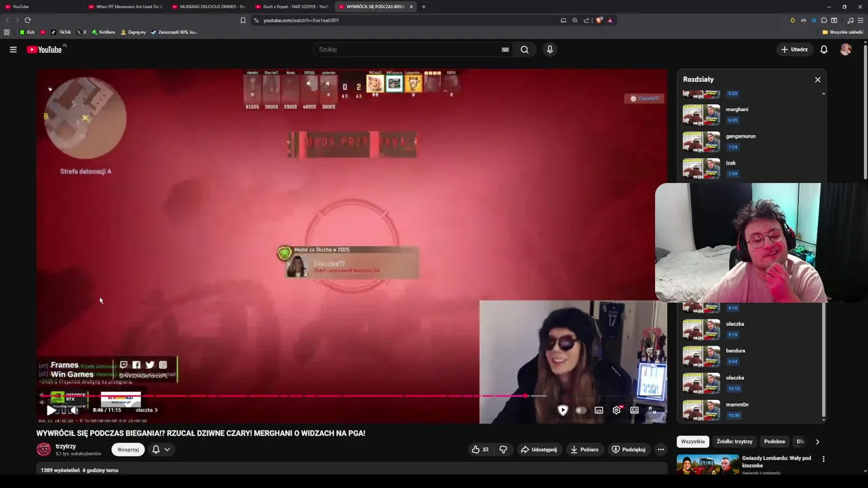Play the video with the play button

coord(51,410)
